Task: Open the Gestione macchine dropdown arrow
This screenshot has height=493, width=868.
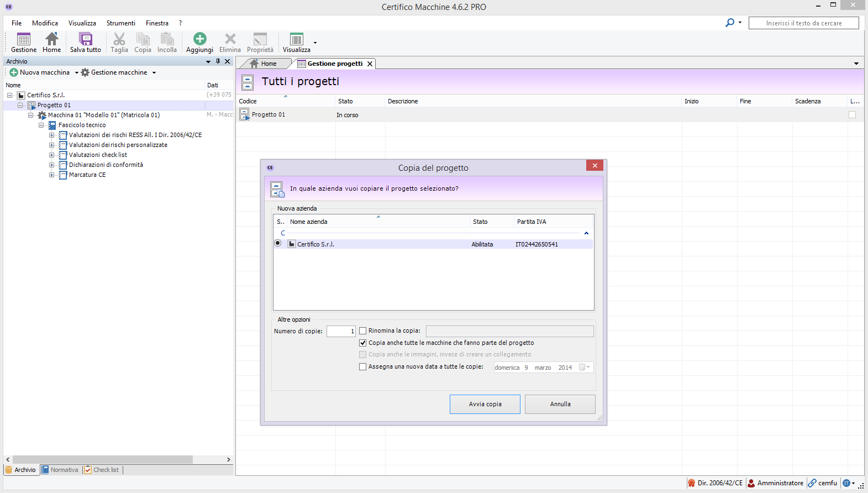Action: [154, 73]
